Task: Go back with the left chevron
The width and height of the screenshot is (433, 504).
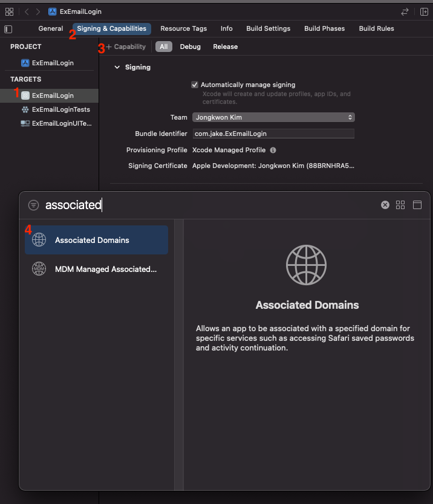Action: tap(27, 12)
